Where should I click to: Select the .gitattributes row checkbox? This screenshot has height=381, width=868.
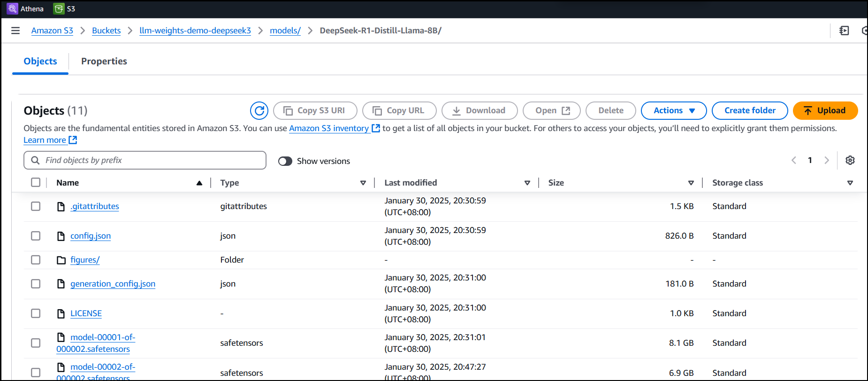(36, 206)
